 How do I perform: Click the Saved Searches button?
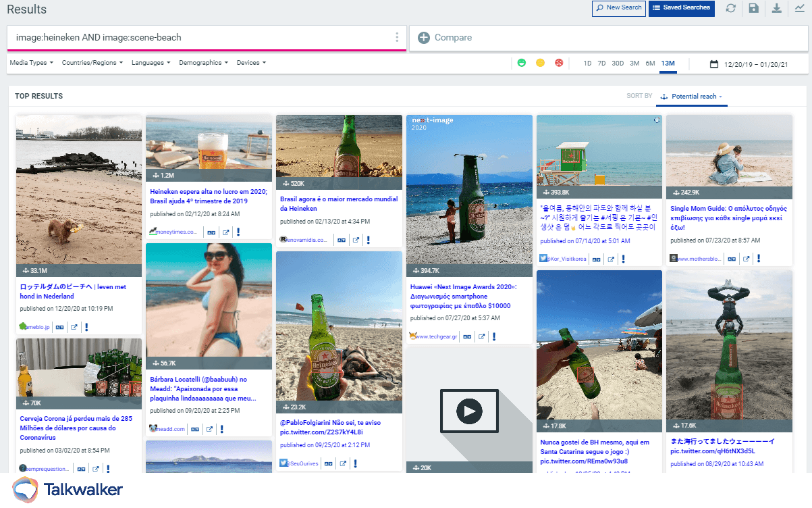coord(681,8)
